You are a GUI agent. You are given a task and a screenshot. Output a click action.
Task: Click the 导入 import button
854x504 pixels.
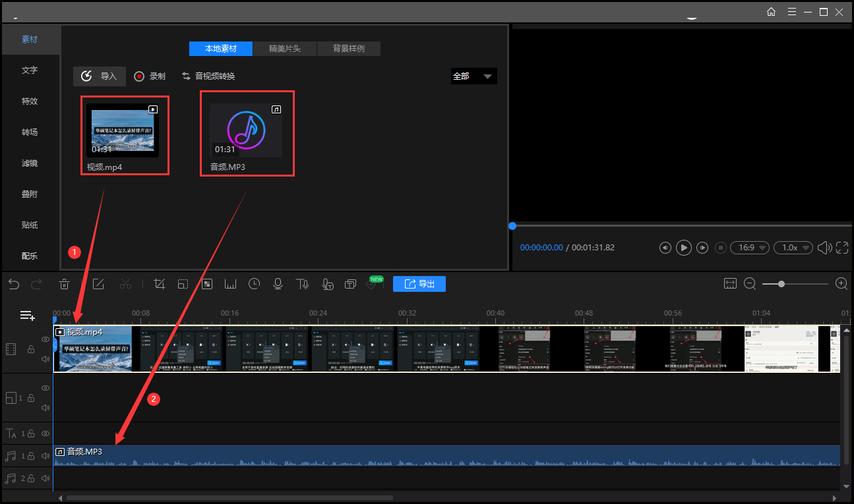100,76
